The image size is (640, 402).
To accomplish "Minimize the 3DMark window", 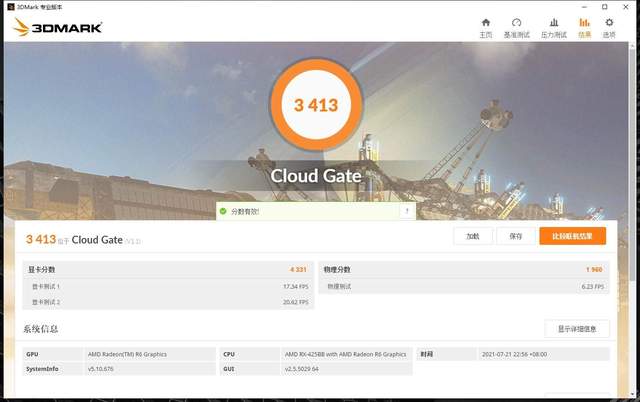I will tap(584, 7).
